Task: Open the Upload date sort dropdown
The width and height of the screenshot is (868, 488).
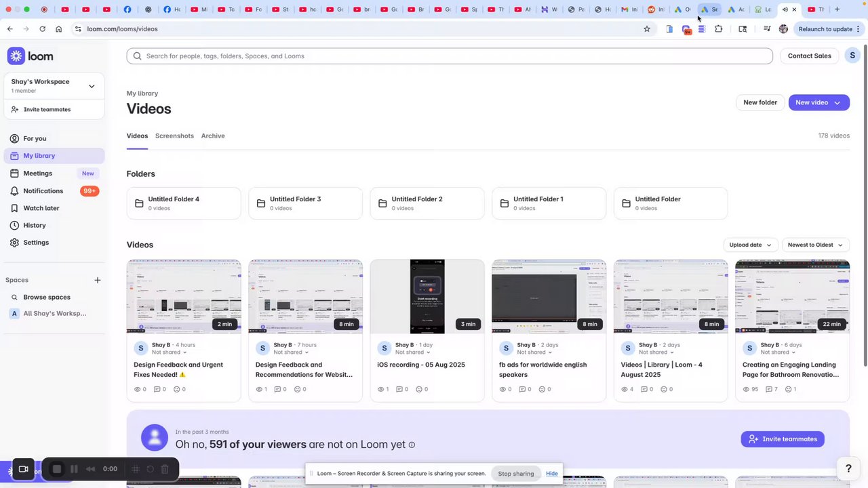Action: click(750, 245)
